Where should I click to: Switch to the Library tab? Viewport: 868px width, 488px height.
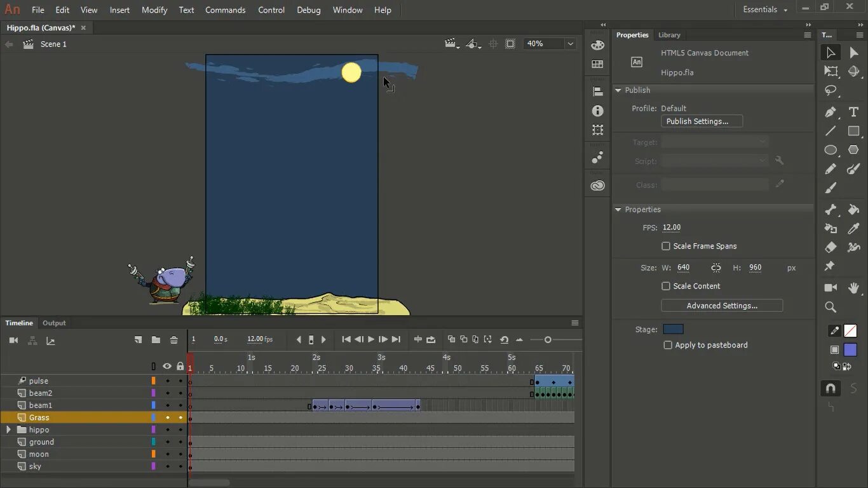coord(670,35)
